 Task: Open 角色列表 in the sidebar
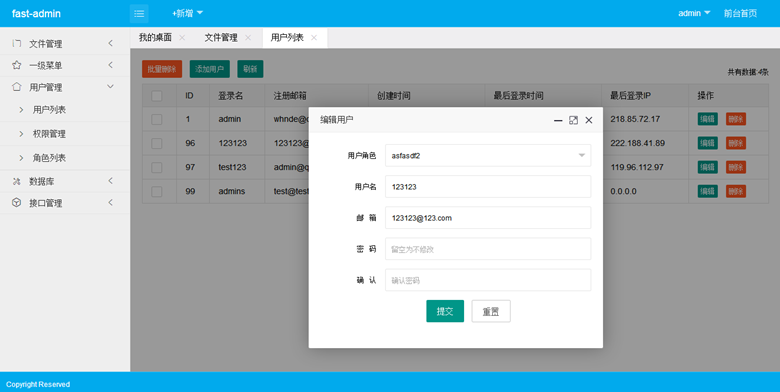point(49,158)
